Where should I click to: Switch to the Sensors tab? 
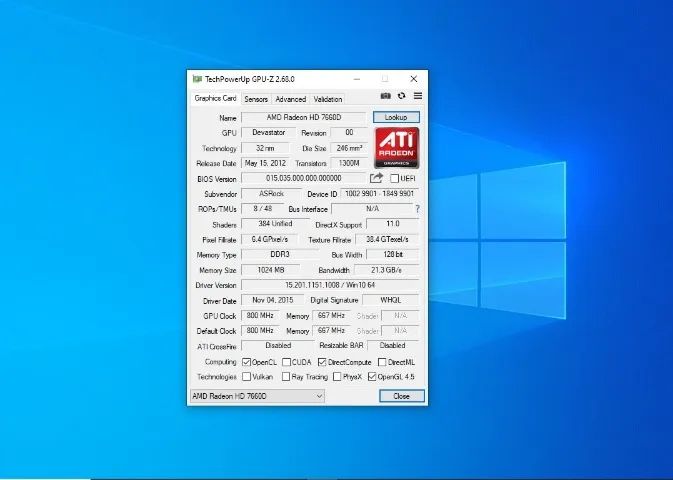coord(256,99)
